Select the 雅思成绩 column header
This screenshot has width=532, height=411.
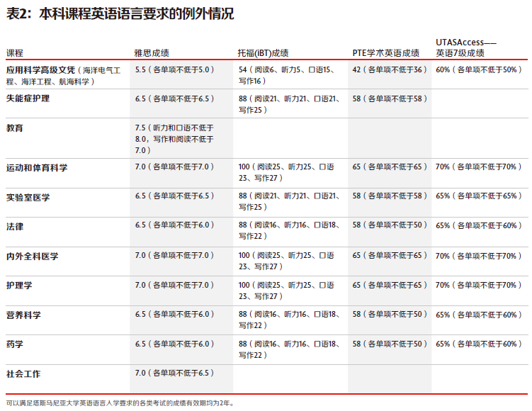click(x=152, y=53)
